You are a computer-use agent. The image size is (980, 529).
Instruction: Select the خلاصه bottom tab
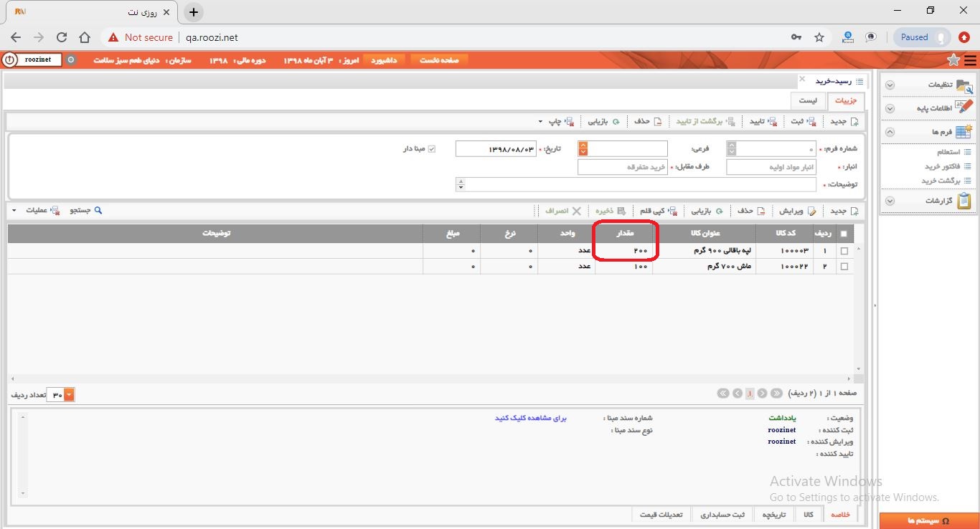coord(840,515)
